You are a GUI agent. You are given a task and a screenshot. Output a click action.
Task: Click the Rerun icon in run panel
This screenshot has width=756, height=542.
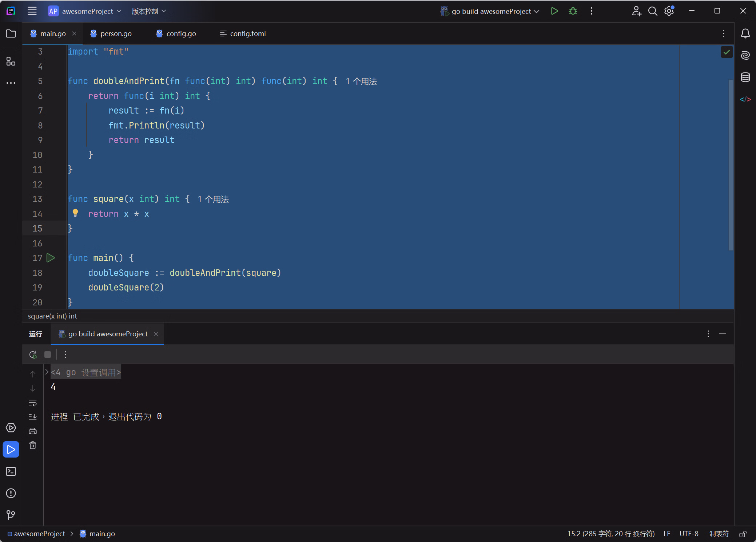point(33,355)
